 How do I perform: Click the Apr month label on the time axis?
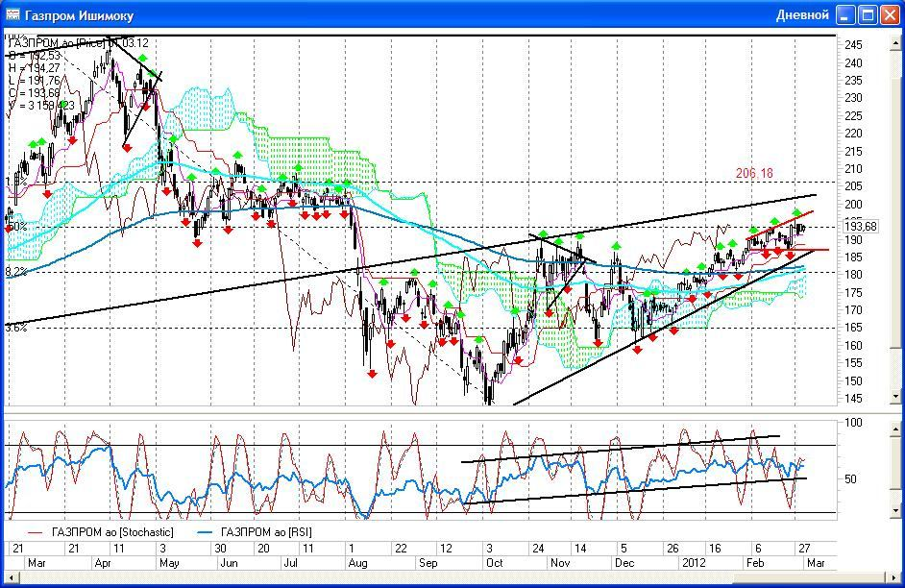click(x=102, y=563)
